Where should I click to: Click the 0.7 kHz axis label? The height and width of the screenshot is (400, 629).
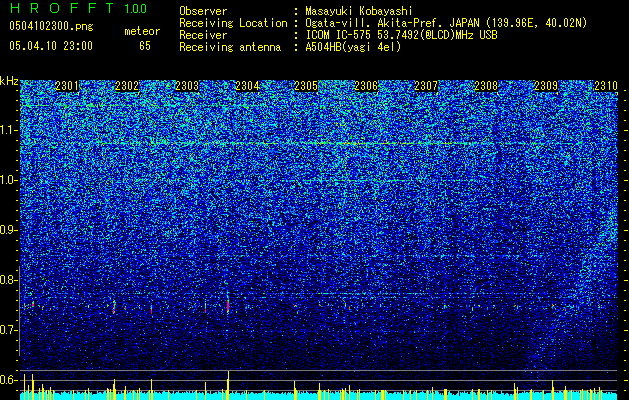(9, 330)
